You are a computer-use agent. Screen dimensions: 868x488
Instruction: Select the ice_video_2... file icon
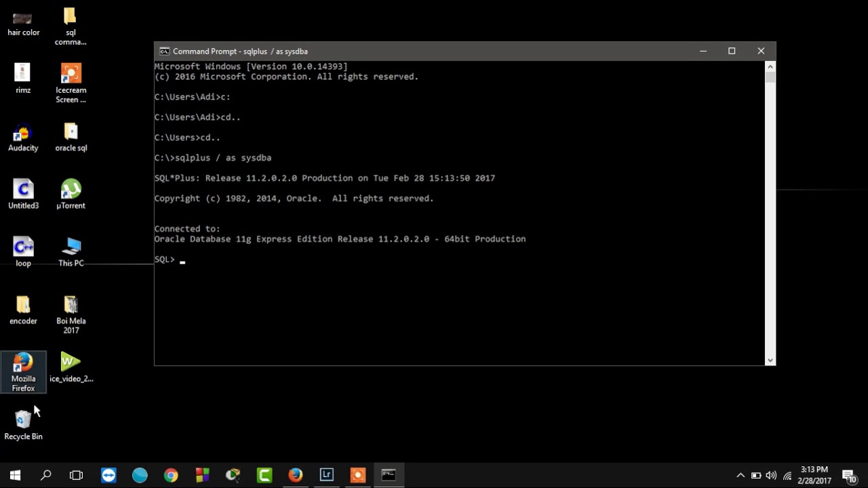tap(71, 368)
